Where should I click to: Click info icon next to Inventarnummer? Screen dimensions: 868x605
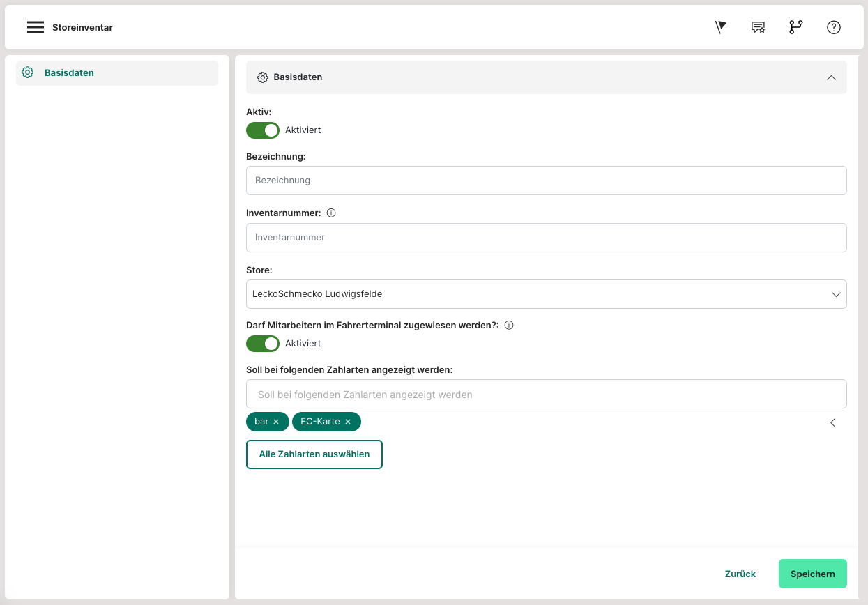pos(331,213)
